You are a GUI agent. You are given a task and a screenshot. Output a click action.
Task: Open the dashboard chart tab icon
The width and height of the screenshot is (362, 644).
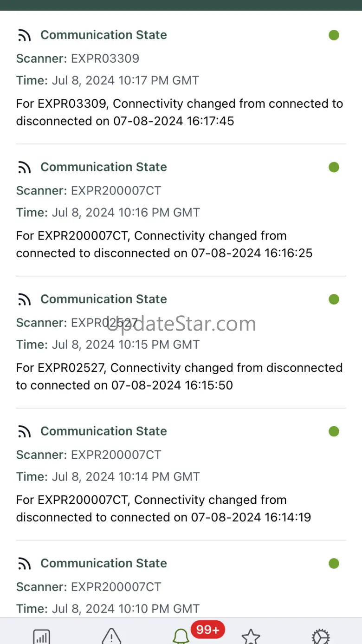[x=42, y=635]
